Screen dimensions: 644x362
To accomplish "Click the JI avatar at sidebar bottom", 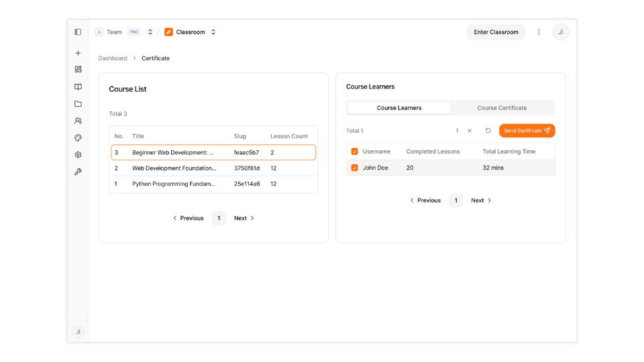I will (78, 332).
